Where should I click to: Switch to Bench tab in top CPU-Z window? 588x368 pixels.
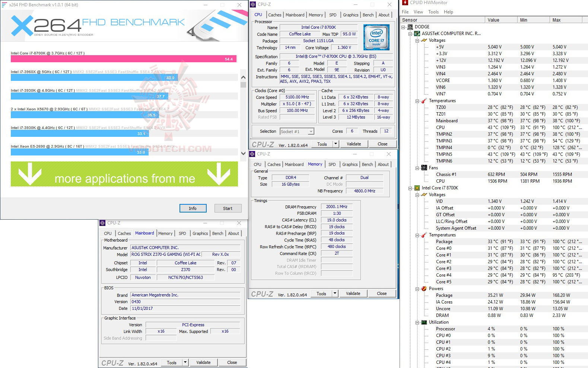click(368, 15)
